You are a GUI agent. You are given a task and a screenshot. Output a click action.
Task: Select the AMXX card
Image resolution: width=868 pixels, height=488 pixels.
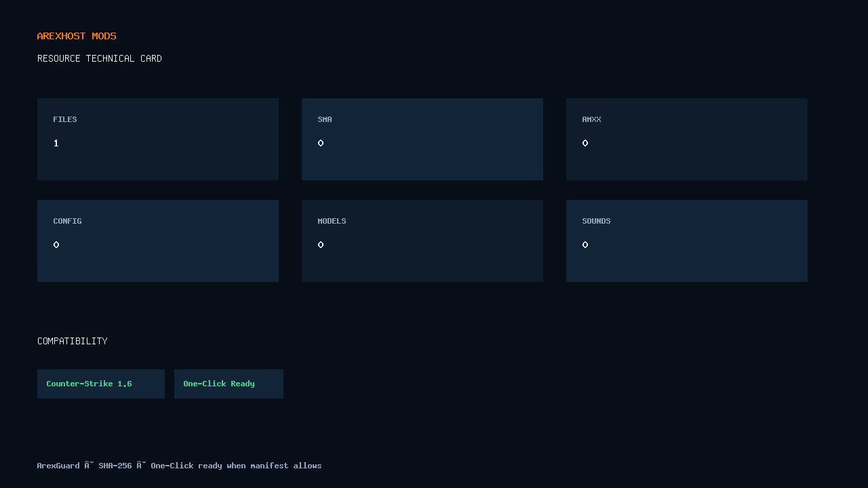point(687,139)
